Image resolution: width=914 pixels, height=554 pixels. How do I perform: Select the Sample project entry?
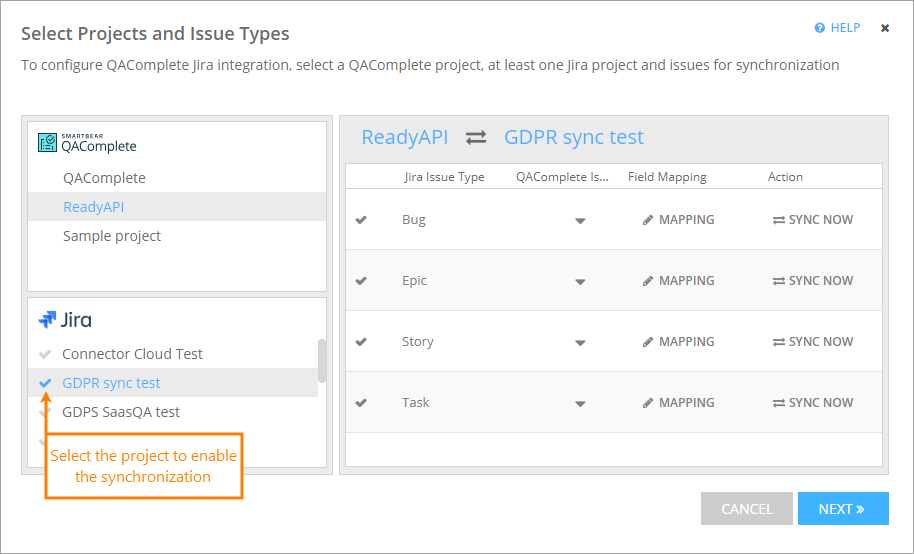[112, 236]
